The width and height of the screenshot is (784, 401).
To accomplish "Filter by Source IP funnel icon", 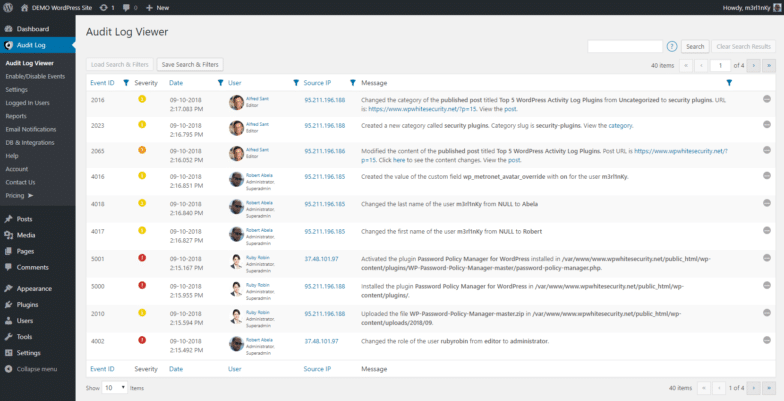I will (x=353, y=82).
